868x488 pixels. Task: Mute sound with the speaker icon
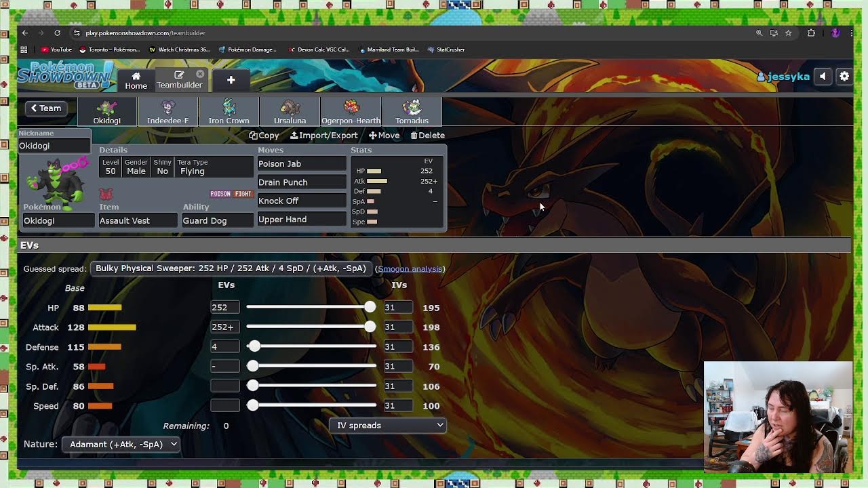pos(823,77)
